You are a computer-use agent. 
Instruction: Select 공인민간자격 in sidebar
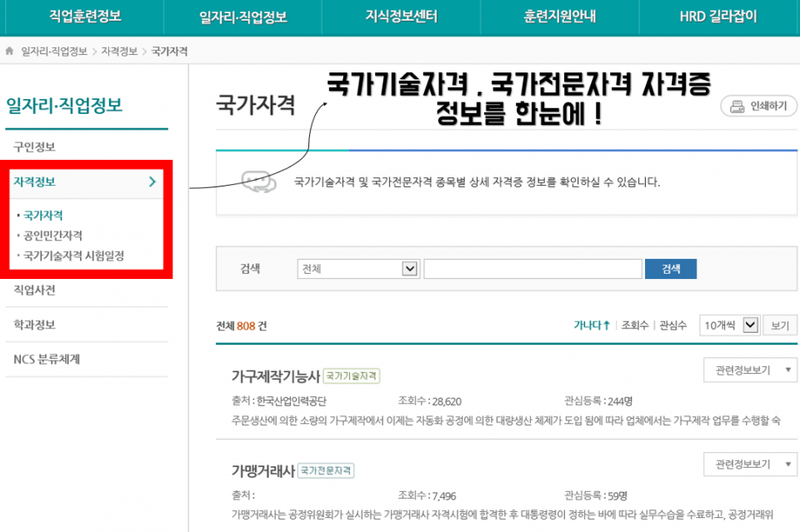click(x=52, y=236)
